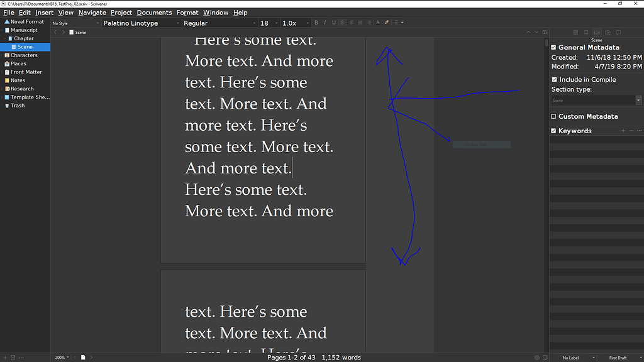Open the Bookmarks inspector pane

[x=586, y=32]
